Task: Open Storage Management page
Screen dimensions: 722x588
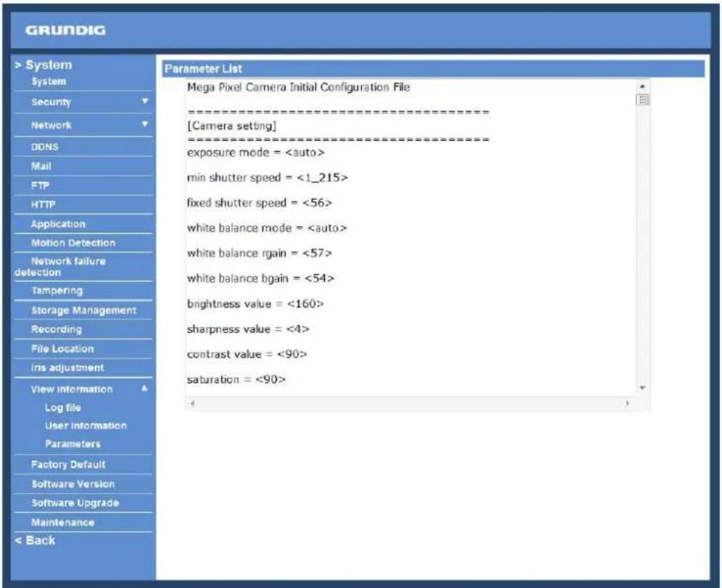Action: 83,311
